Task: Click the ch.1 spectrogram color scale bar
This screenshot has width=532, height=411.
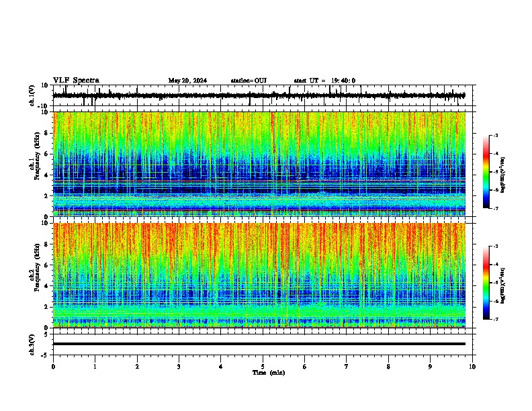Action: (486, 172)
